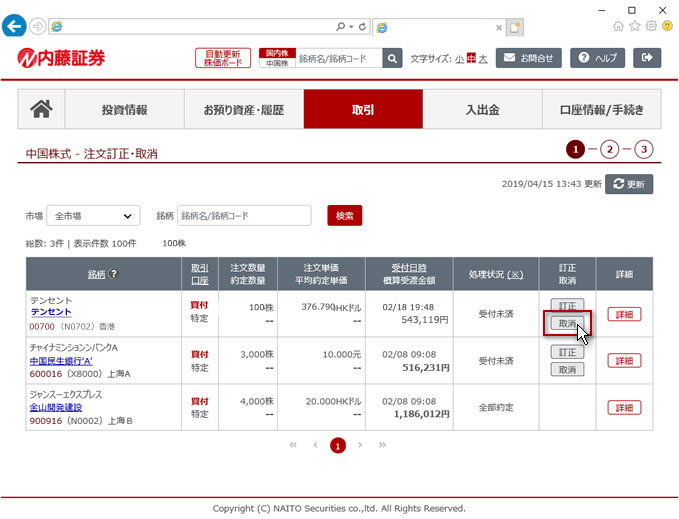Sort by 取引口座 column header
The width and height of the screenshot is (679, 519).
click(200, 274)
